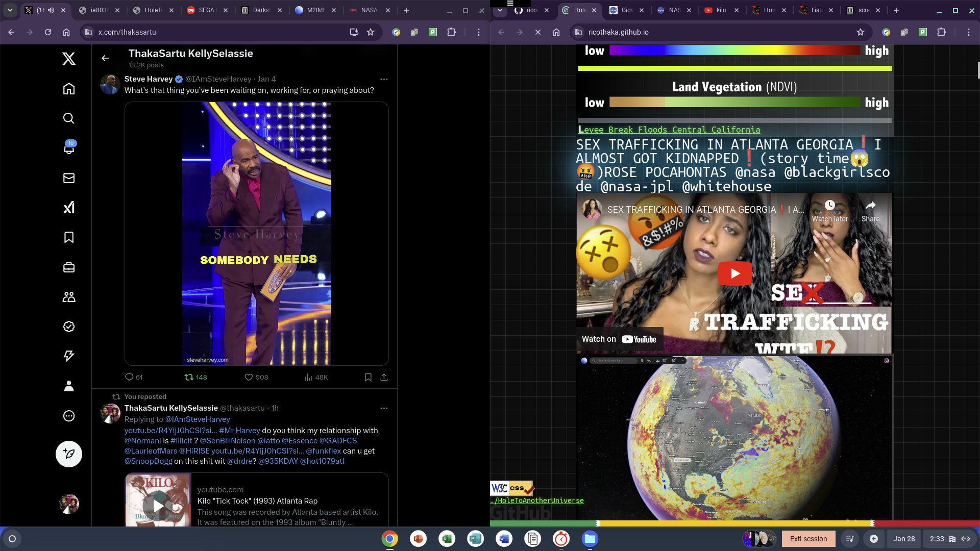980x551 pixels.
Task: Open Chrome from the shelf
Action: tap(389, 539)
